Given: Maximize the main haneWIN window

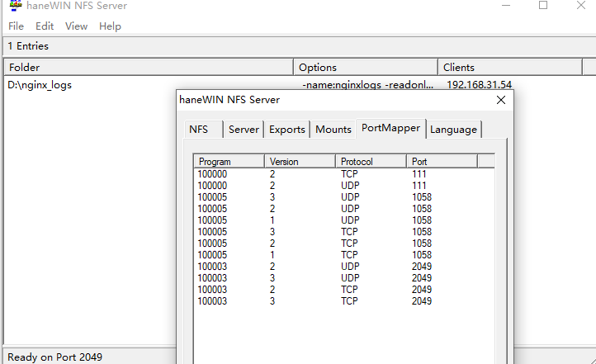Looking at the screenshot, I should pos(543,5).
